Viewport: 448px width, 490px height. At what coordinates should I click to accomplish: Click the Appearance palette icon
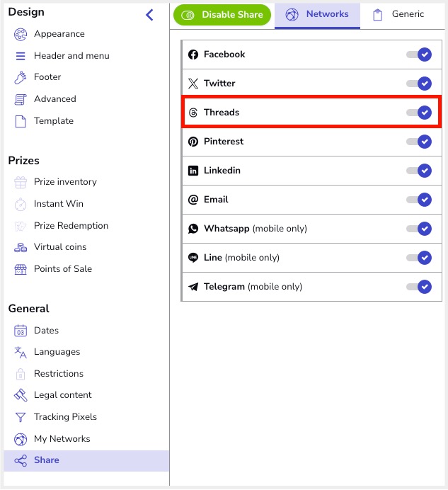[21, 34]
